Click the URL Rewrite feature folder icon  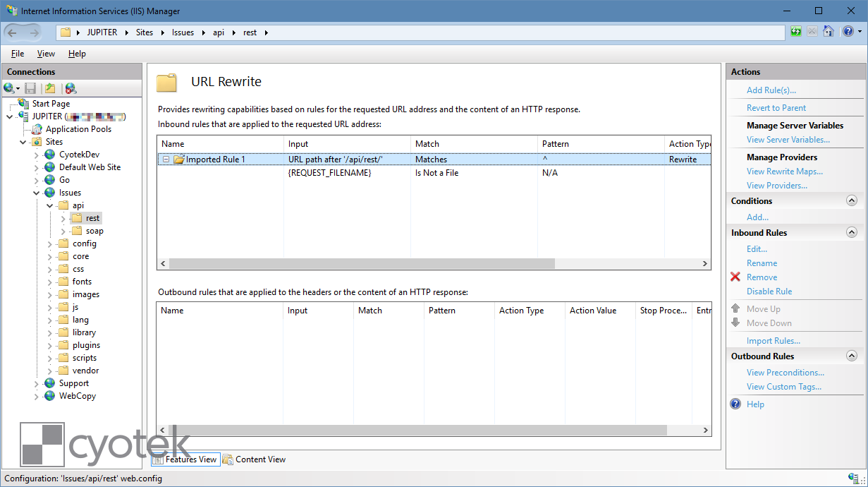tap(167, 83)
